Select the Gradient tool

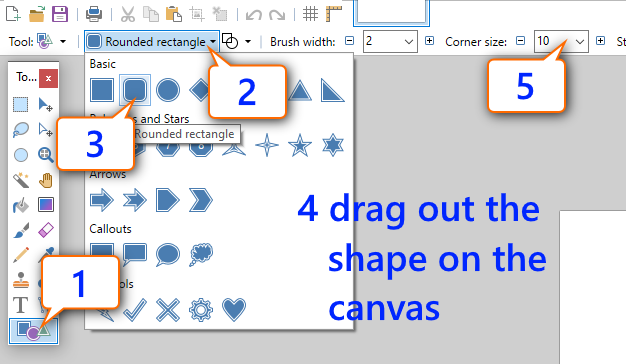pyautogui.click(x=46, y=205)
